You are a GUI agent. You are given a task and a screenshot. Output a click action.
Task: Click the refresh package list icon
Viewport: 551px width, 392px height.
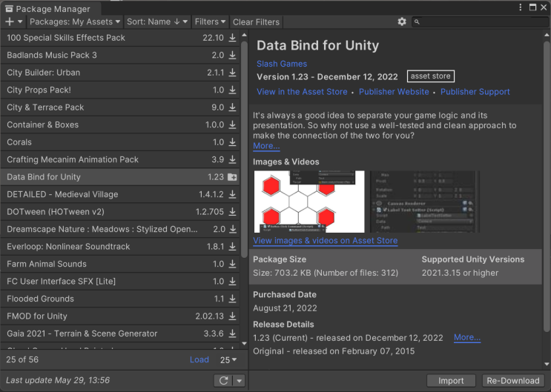point(222,381)
